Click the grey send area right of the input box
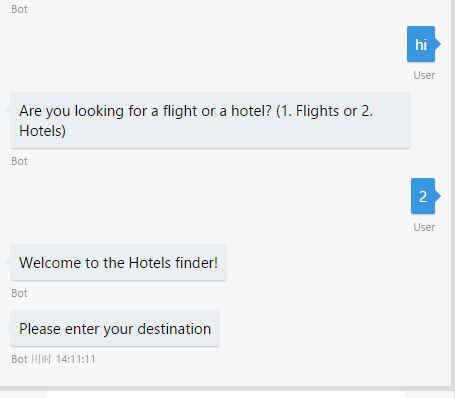The height and width of the screenshot is (398, 455). 430,395
